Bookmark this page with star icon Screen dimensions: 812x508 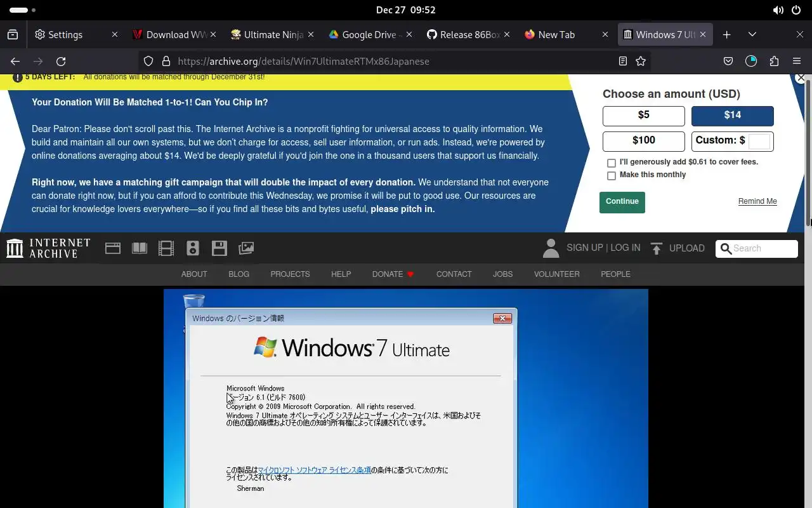point(641,61)
